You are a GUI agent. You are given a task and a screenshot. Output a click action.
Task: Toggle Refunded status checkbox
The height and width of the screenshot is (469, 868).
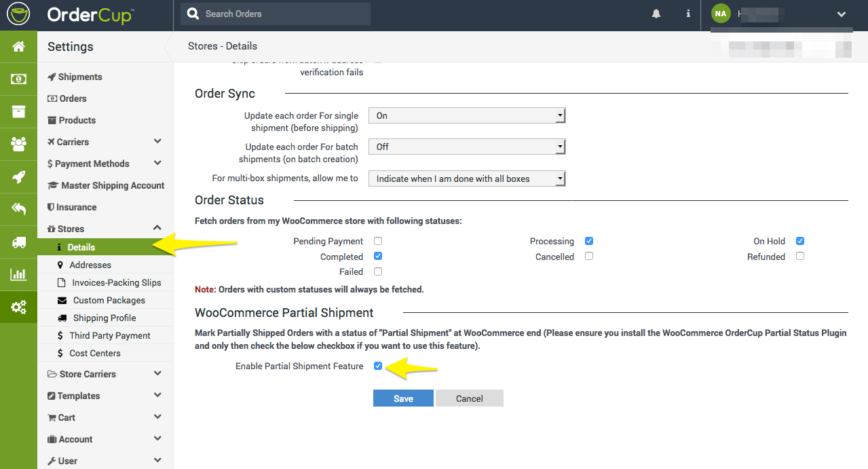point(800,257)
